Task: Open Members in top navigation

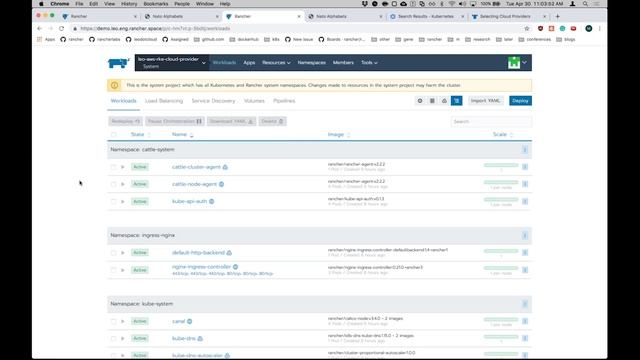Action: click(x=343, y=63)
